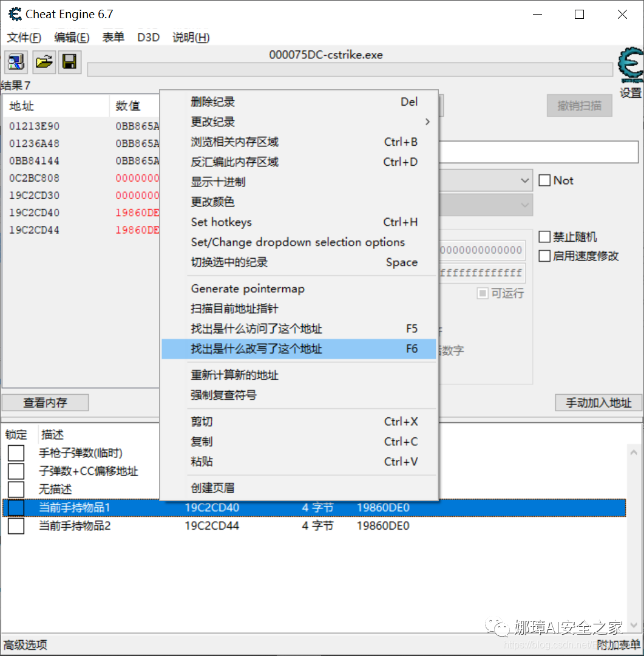Open 设置 settings link
Screen dimensions: 644x656
631,93
